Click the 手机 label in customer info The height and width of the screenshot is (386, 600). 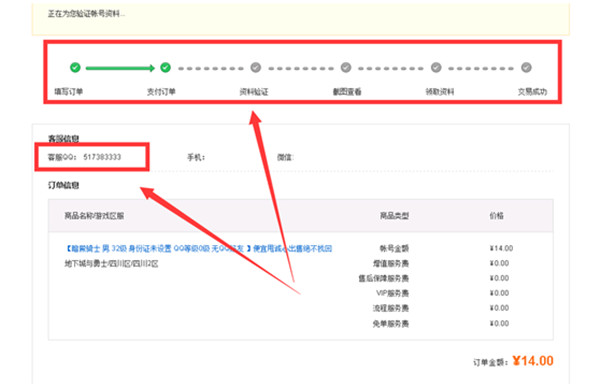pos(196,157)
